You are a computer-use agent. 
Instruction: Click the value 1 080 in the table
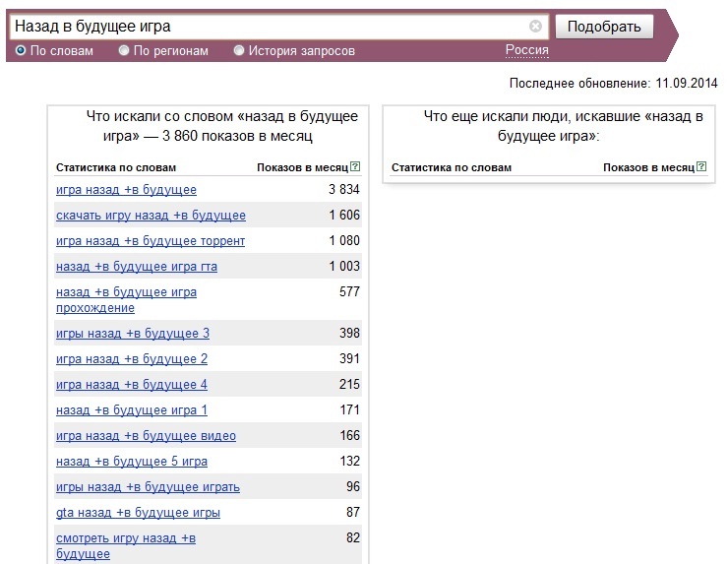344,240
